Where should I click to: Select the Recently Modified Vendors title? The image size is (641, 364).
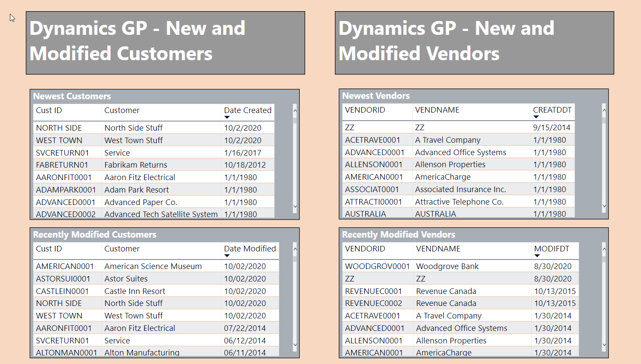pos(399,235)
